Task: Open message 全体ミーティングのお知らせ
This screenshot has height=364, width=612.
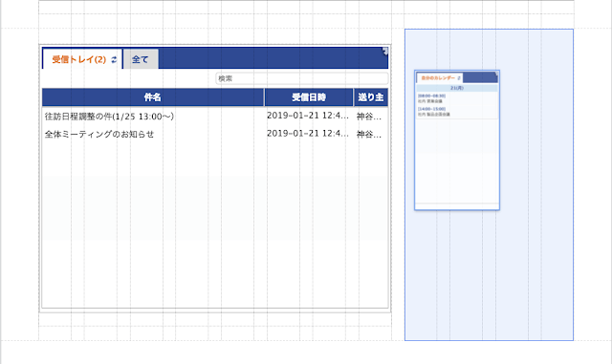Action: click(x=99, y=134)
